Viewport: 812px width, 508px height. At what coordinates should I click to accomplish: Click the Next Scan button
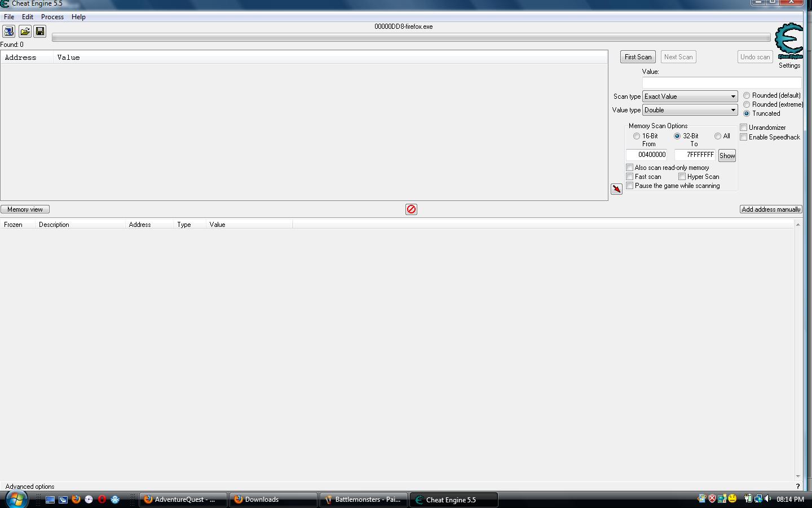point(678,57)
